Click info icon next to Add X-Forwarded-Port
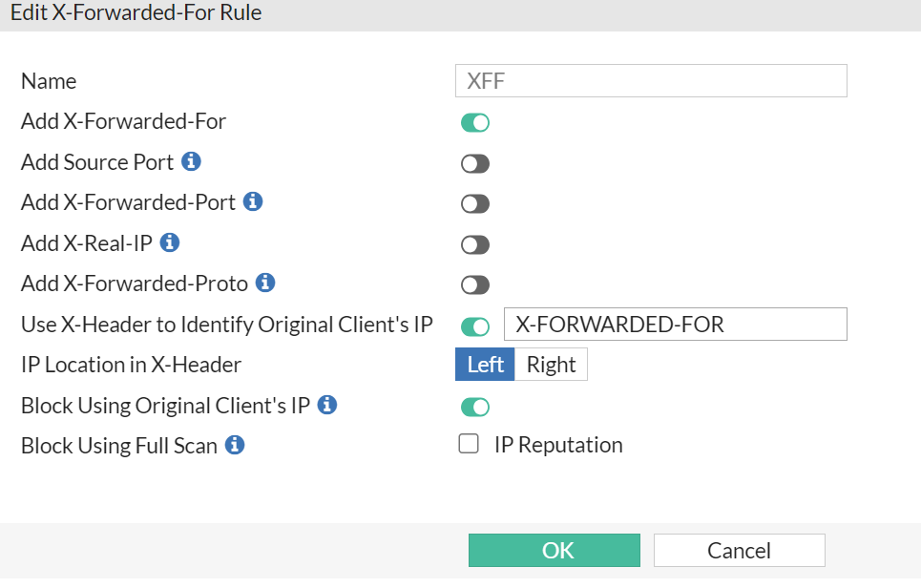 click(x=253, y=201)
